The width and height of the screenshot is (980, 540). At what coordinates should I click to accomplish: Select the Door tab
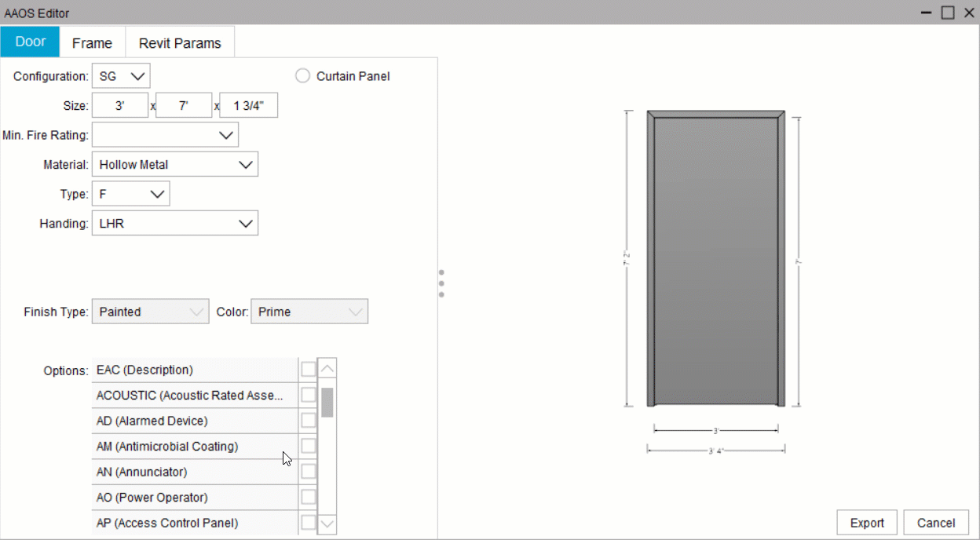coord(30,41)
